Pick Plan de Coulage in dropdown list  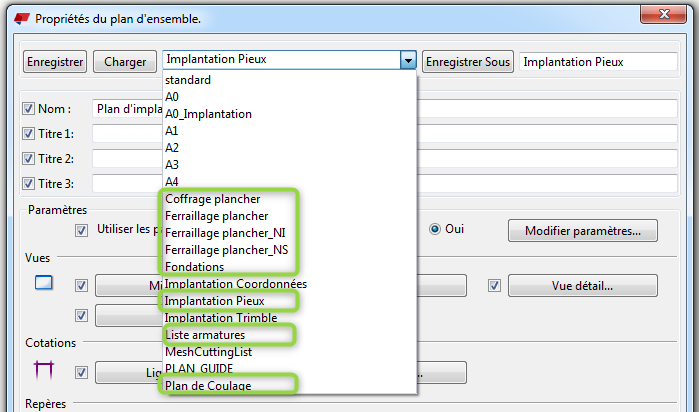[208, 385]
